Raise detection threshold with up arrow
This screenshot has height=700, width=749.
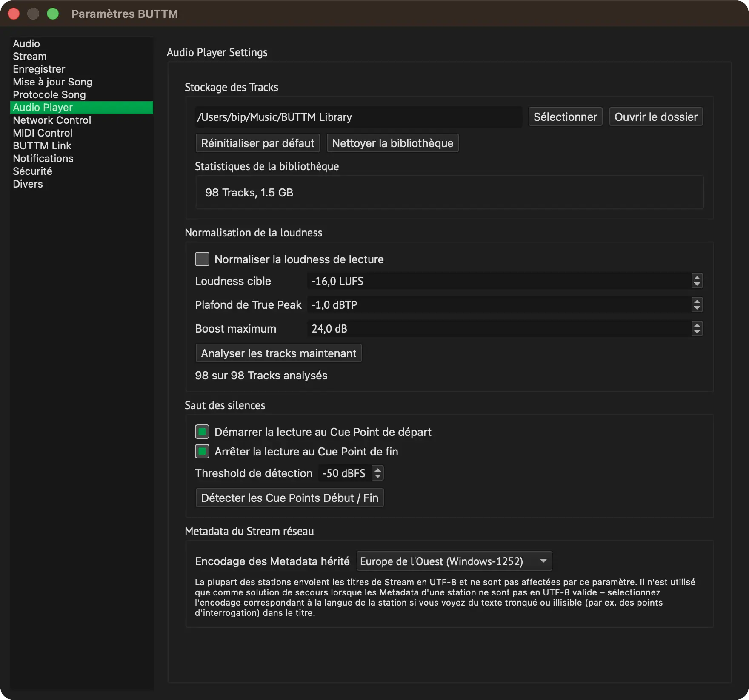pyautogui.click(x=378, y=470)
